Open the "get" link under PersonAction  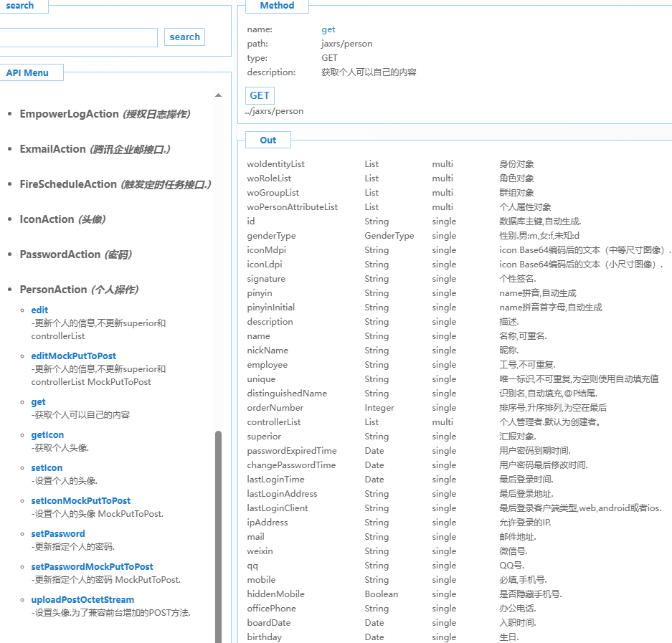pyautogui.click(x=38, y=401)
